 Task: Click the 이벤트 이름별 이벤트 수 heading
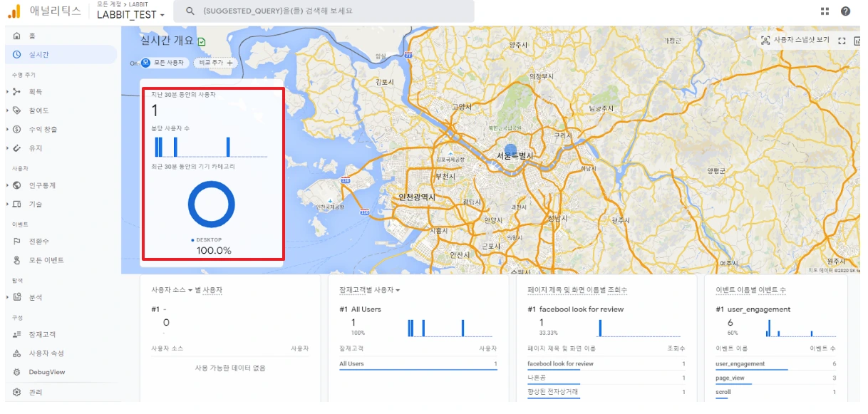(x=750, y=290)
